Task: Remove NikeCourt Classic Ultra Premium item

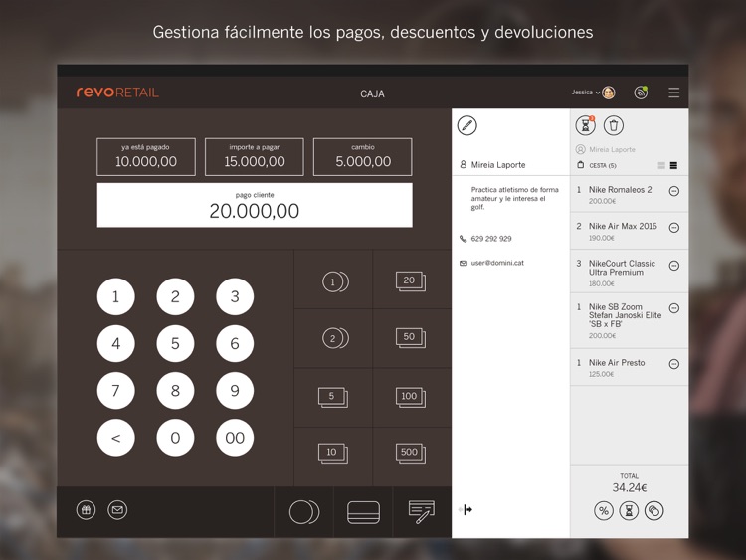Action: [x=674, y=266]
